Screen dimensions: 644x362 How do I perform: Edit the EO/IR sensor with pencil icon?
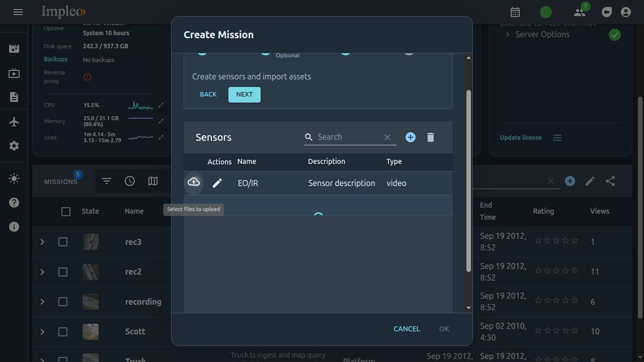click(217, 183)
